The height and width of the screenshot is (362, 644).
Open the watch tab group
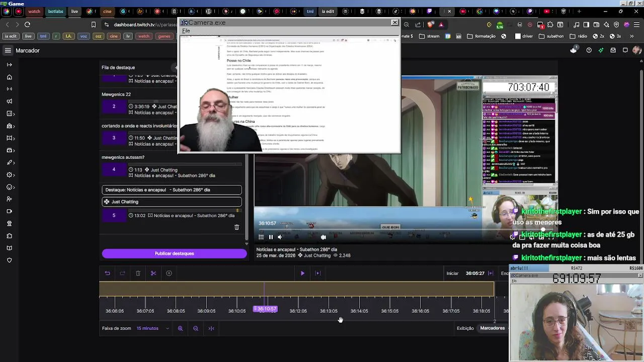pyautogui.click(x=34, y=11)
